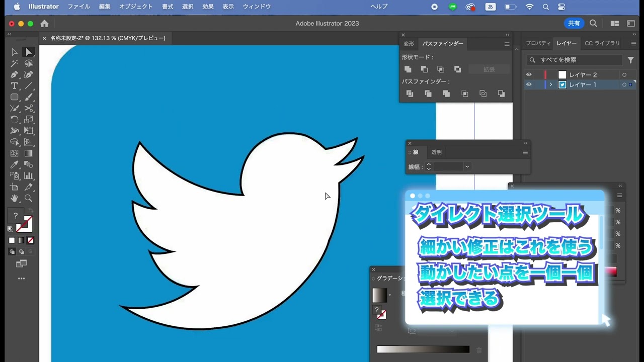This screenshot has width=644, height=362.
Task: Open the 線幅 stroke weight dropdown
Action: pos(467,166)
